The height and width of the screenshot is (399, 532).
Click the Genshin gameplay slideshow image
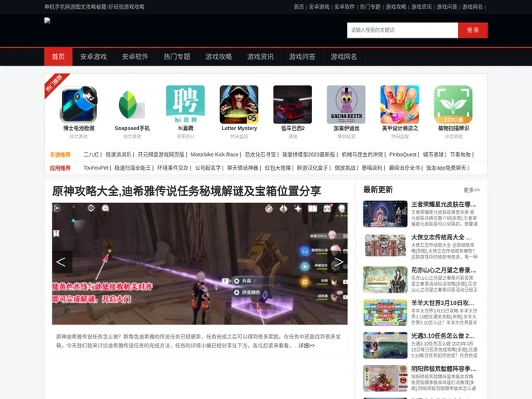click(199, 264)
